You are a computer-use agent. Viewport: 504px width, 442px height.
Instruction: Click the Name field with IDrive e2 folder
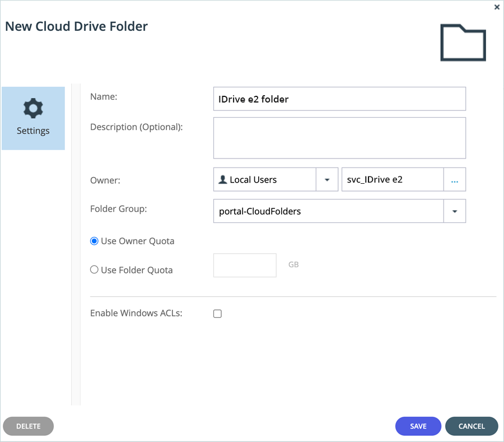(339, 99)
